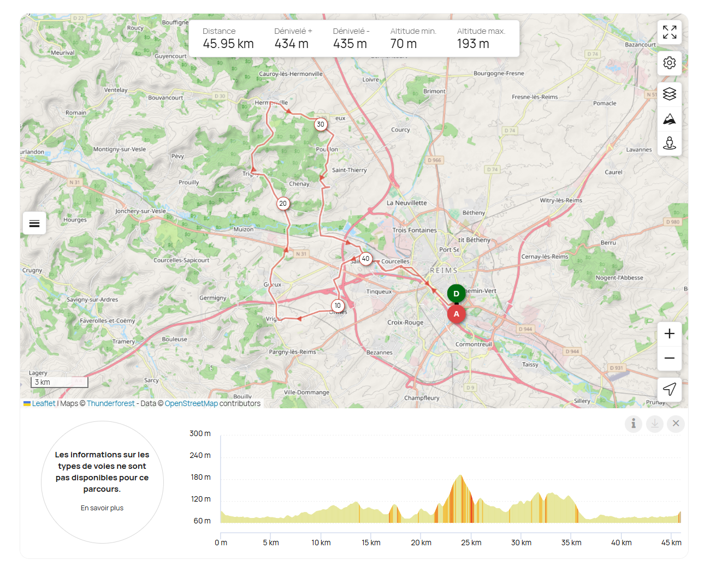Open the OpenStreetMap contributors link
Image resolution: width=728 pixels, height=578 pixels.
[191, 403]
